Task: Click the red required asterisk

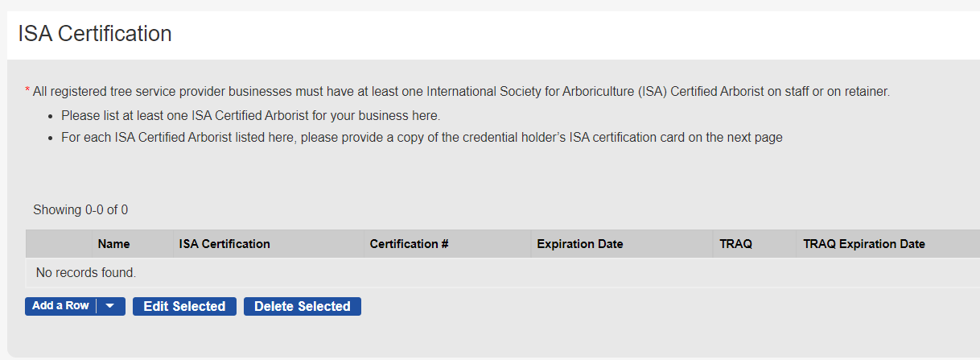Action: [x=27, y=92]
